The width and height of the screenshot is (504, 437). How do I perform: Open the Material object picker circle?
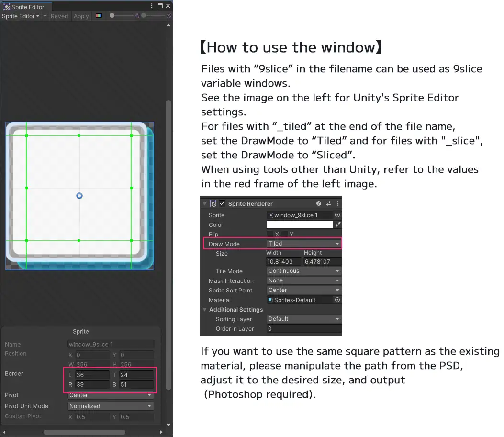coord(337,300)
